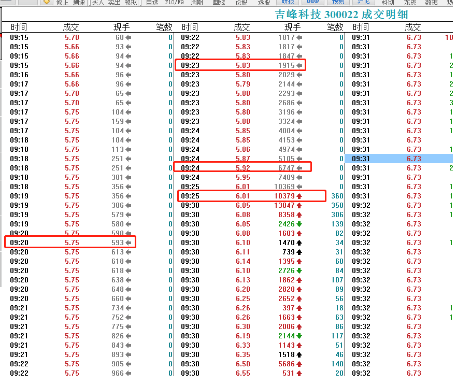Click volume 638 in the 09:20 rows
Viewport: 453px width, 376px height.
pyautogui.click(x=117, y=280)
